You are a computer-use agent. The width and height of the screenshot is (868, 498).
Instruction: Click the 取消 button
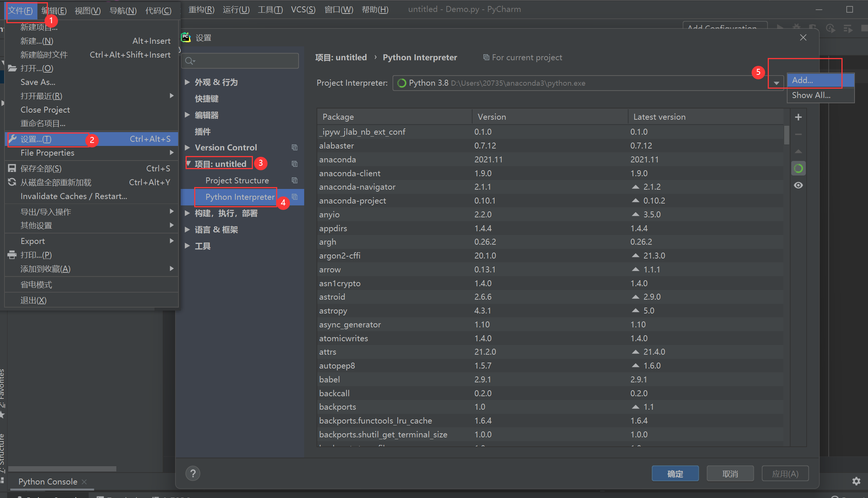(x=730, y=474)
